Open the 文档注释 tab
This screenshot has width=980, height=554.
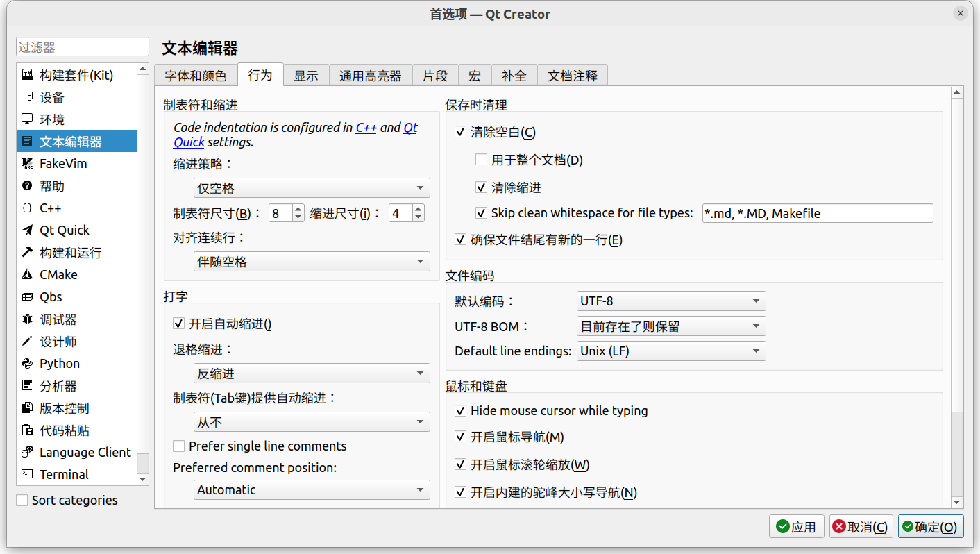point(573,76)
